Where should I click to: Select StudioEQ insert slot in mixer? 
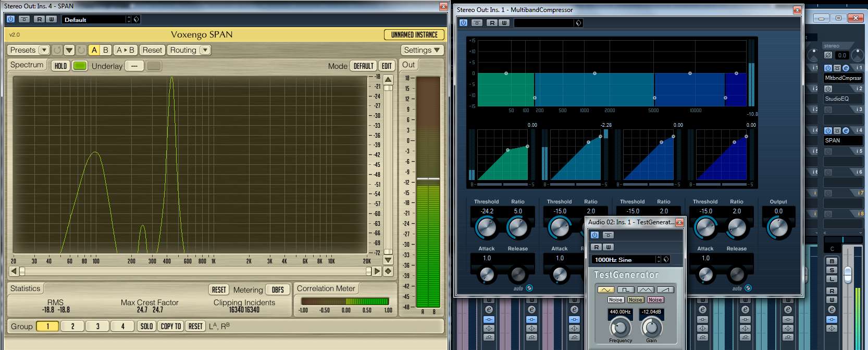pyautogui.click(x=843, y=99)
